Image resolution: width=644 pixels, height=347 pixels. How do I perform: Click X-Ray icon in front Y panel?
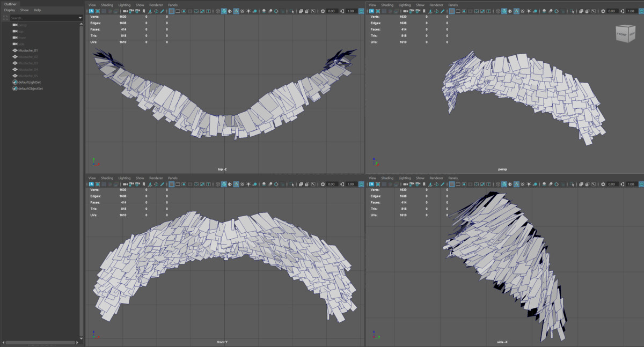[300, 184]
